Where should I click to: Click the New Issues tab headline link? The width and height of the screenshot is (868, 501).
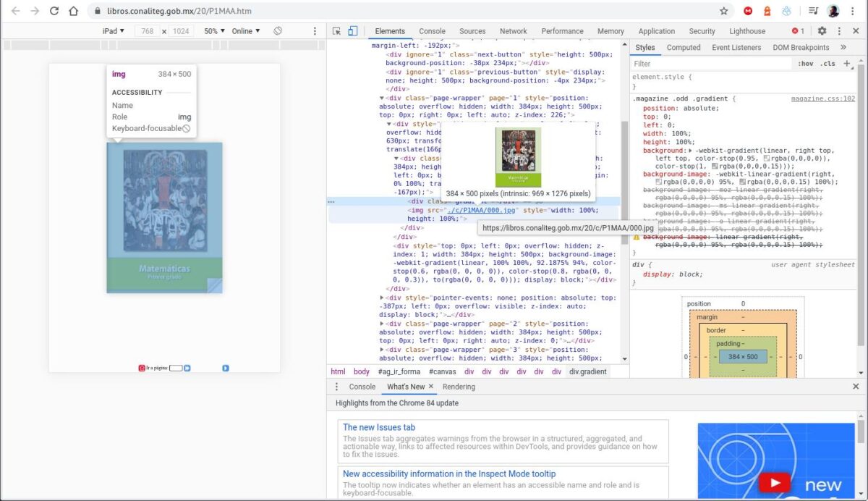tap(378, 427)
